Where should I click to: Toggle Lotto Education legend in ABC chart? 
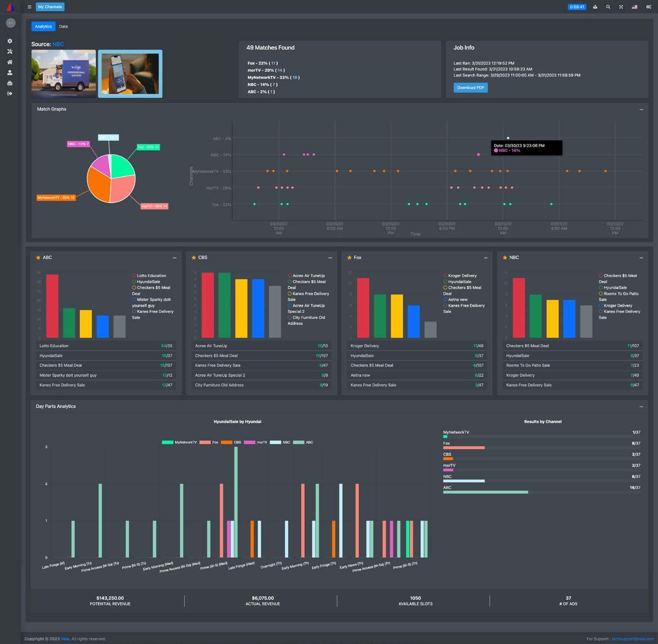(x=150, y=276)
